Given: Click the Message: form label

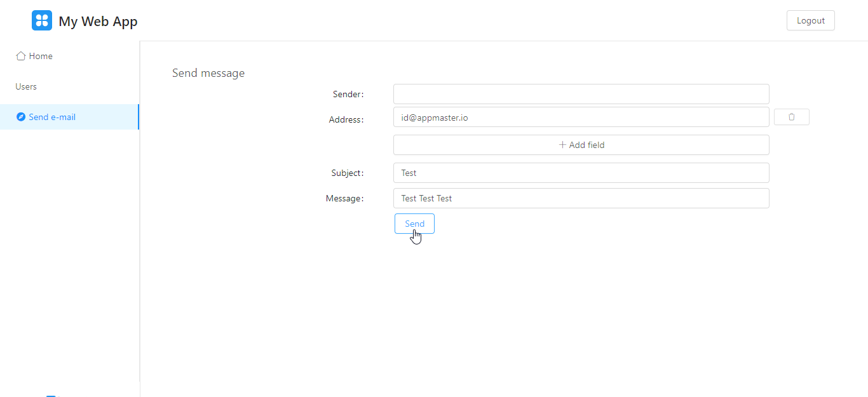Looking at the screenshot, I should point(345,198).
